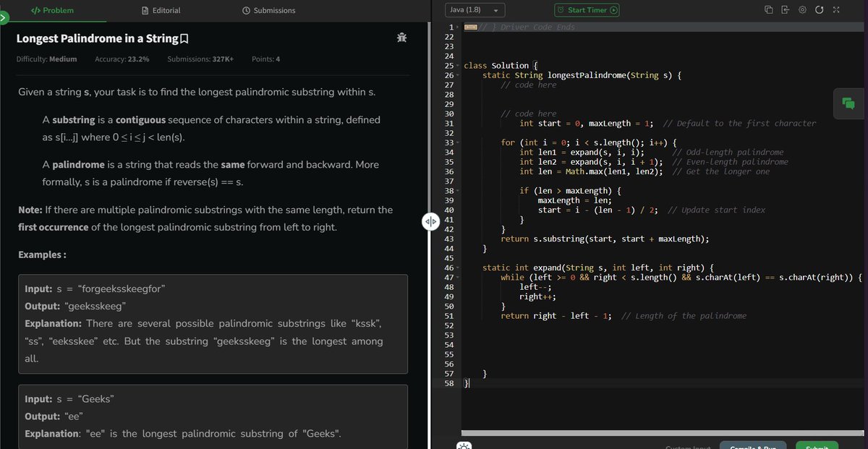The width and height of the screenshot is (868, 449).
Task: Toggle fullscreen editor mode
Action: (836, 10)
